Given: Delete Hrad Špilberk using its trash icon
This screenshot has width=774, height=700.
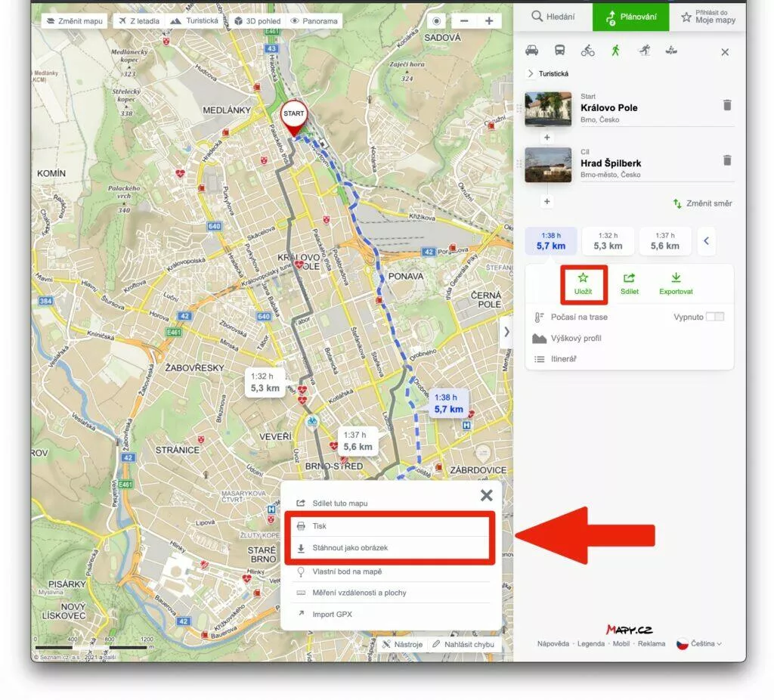Looking at the screenshot, I should pos(726,160).
